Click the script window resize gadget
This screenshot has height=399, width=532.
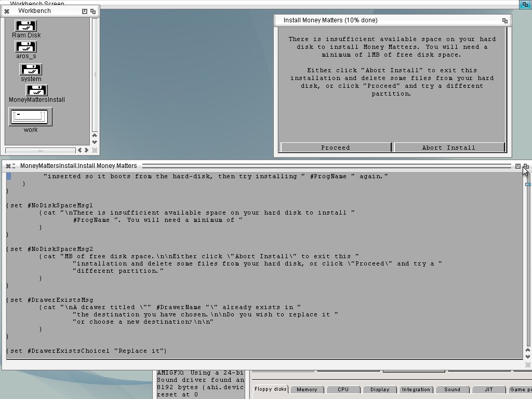coord(528,365)
